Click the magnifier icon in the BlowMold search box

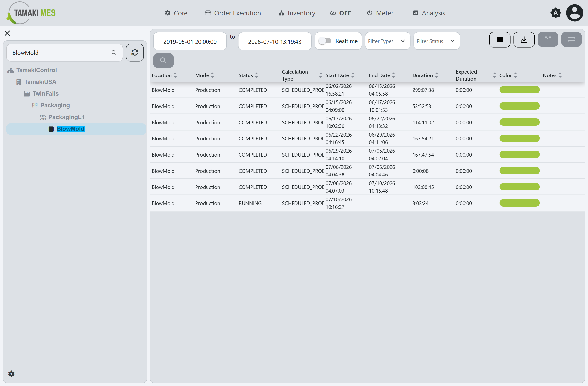click(x=114, y=53)
